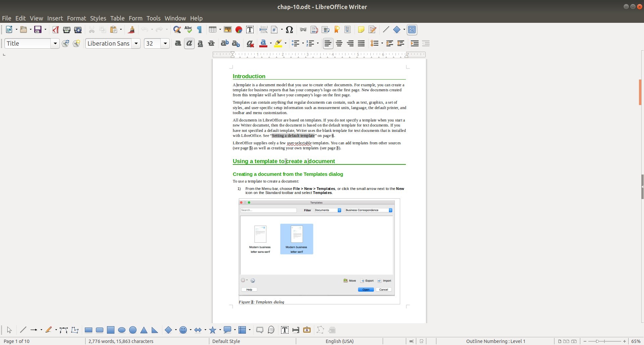
Task: Expand Line Spacing dropdown arrow
Action: point(382,43)
